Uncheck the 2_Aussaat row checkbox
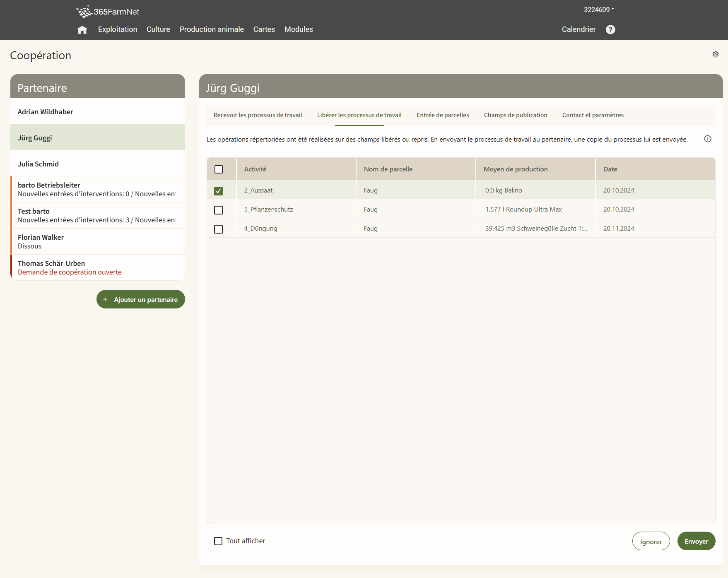Image resolution: width=728 pixels, height=578 pixels. pos(218,191)
